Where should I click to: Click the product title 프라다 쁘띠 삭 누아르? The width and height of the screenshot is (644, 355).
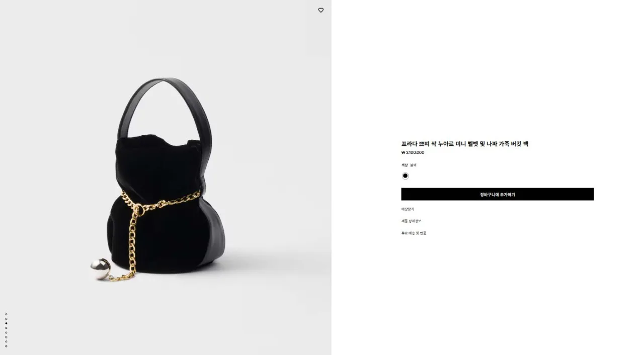pos(464,144)
